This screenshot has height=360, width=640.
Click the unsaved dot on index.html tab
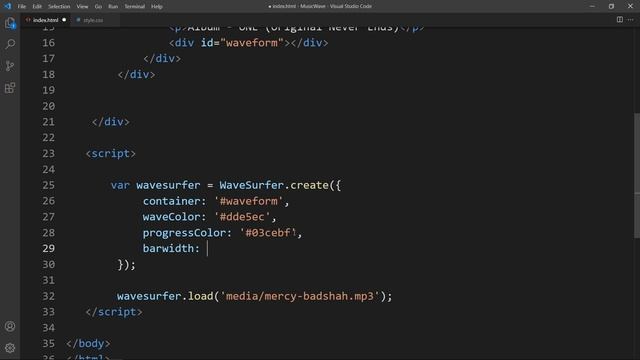click(x=64, y=20)
